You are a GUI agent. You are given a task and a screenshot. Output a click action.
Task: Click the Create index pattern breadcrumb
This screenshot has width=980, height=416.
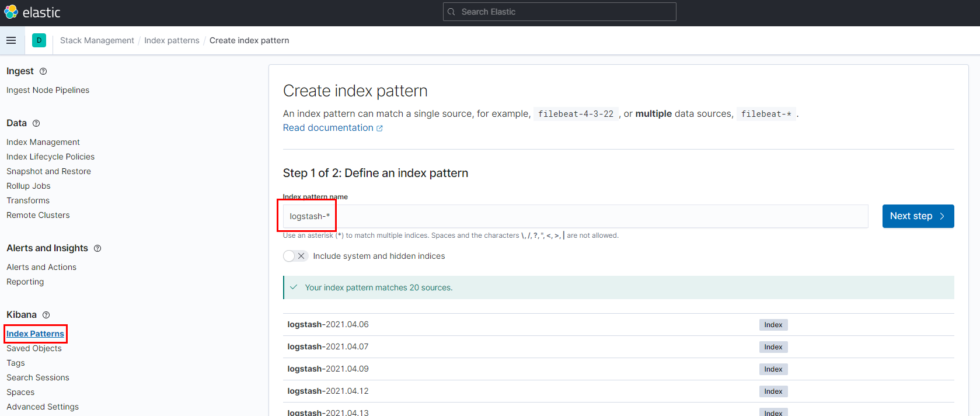[249, 40]
